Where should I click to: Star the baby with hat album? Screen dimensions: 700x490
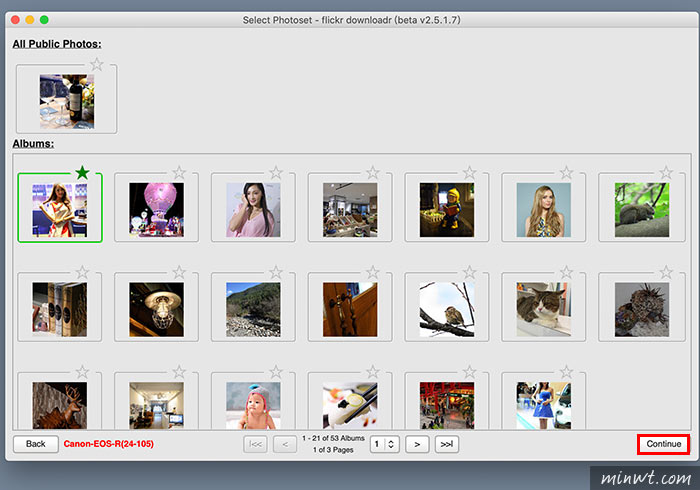coord(276,371)
